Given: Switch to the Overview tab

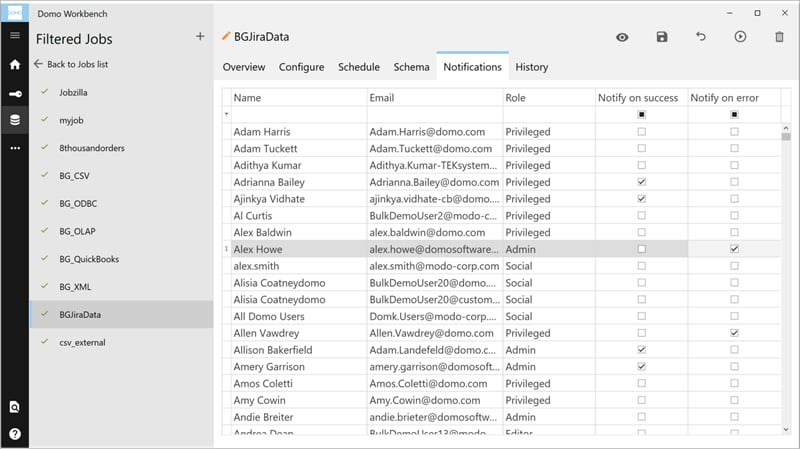Looking at the screenshot, I should (244, 67).
